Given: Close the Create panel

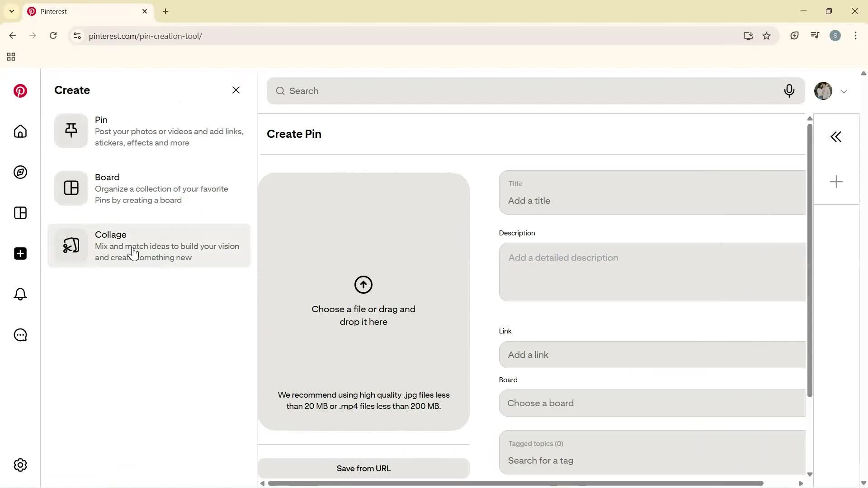Looking at the screenshot, I should tap(236, 90).
